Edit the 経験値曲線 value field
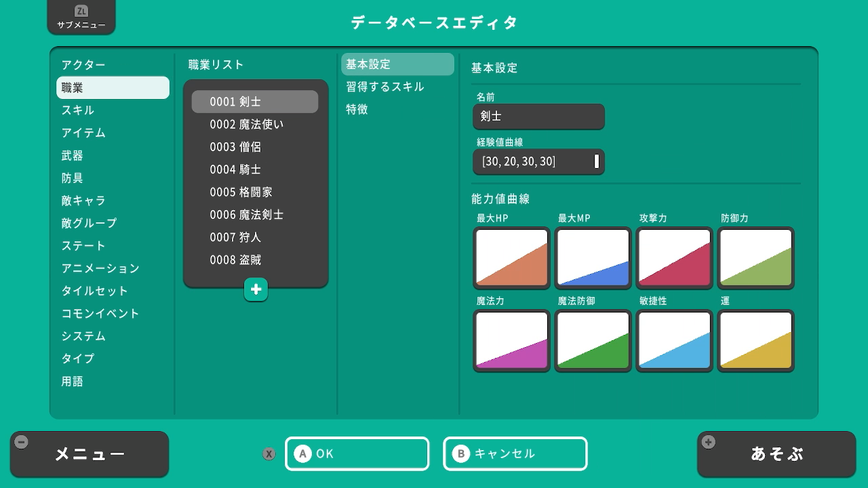Image resolution: width=868 pixels, height=488 pixels. click(538, 162)
